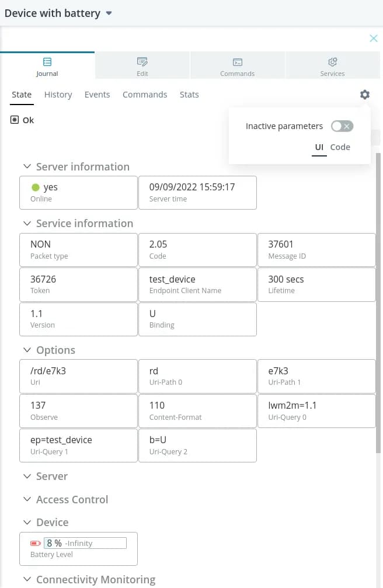Click the Commands terminal icon
Viewport: 383px width, 588px height.
(x=238, y=62)
